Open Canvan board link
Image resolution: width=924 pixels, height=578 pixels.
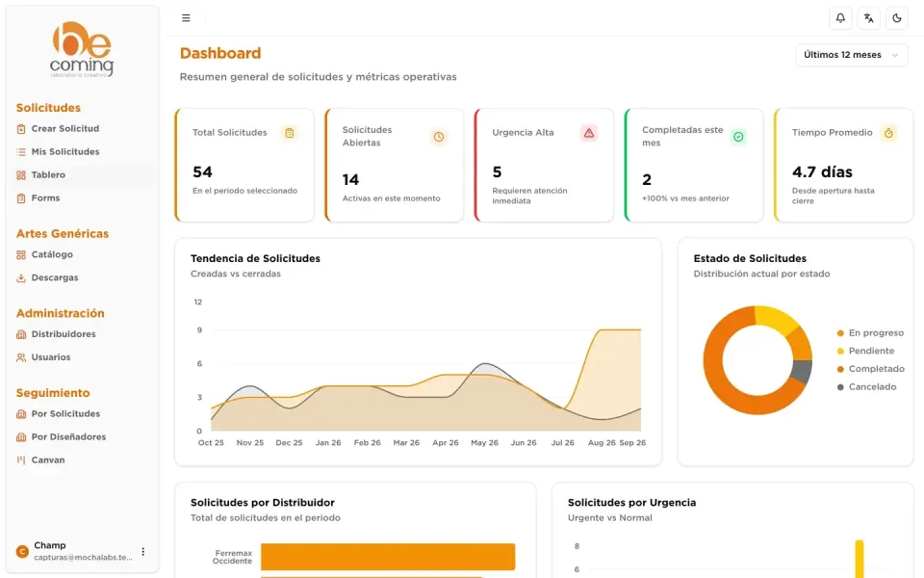[x=83, y=460]
